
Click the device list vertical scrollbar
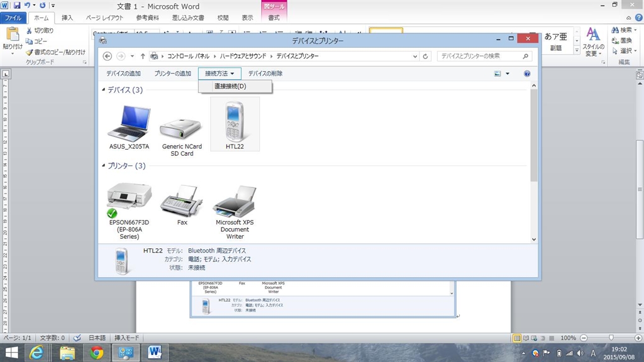(x=534, y=136)
